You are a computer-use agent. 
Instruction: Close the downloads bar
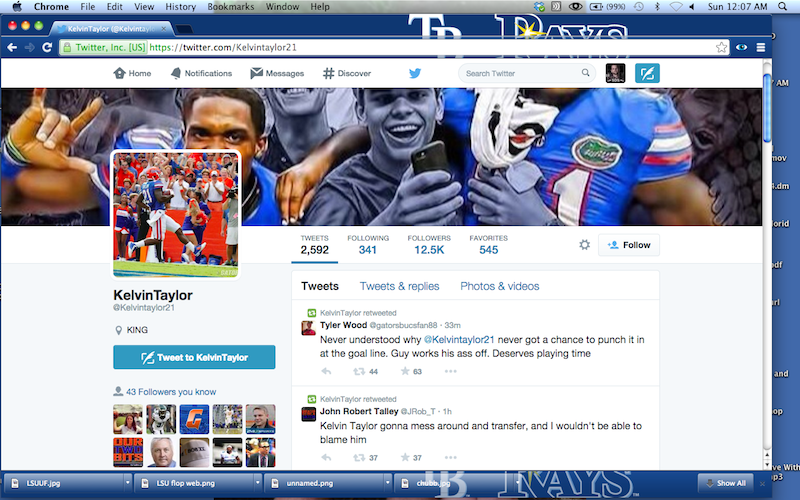(762, 484)
